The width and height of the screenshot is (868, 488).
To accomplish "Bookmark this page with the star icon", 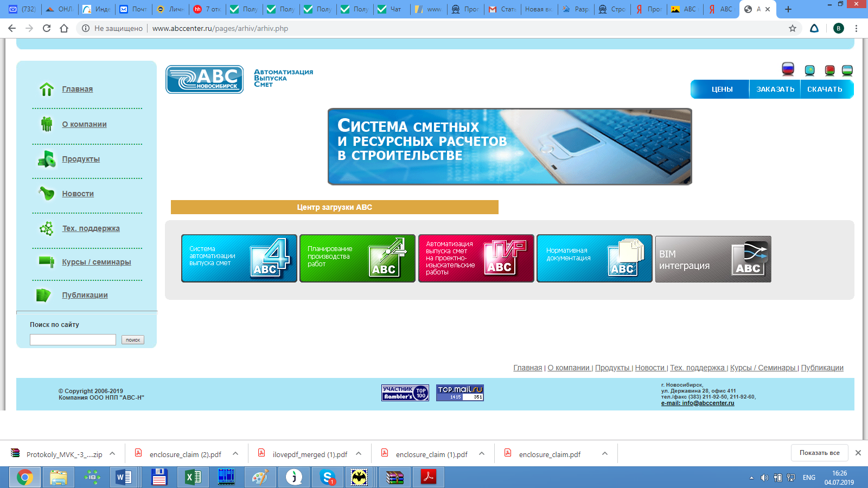I will (793, 28).
